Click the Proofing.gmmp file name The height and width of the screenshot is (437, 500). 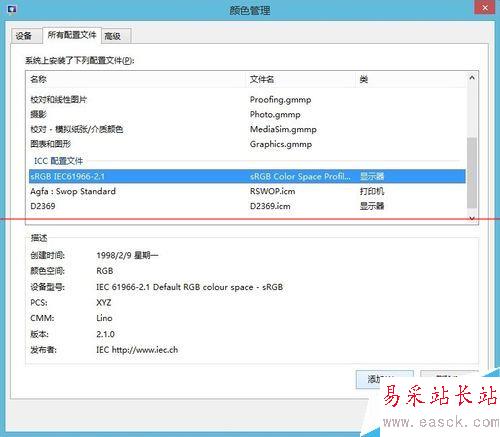tap(280, 100)
